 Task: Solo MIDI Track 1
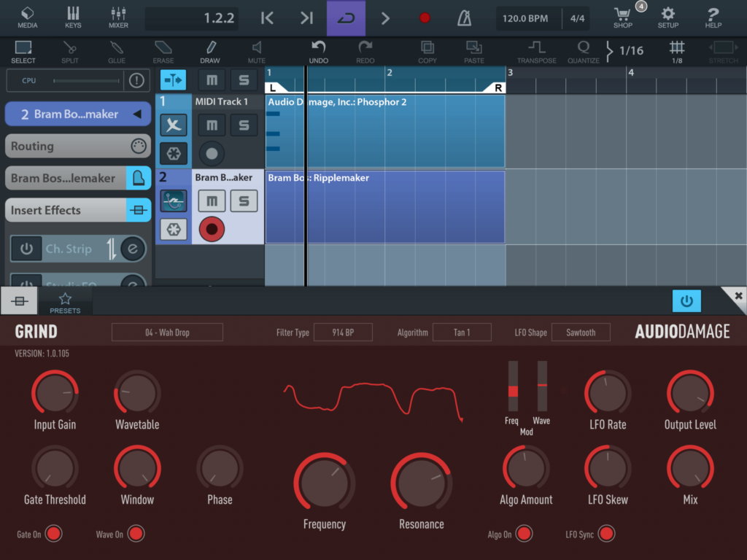244,125
